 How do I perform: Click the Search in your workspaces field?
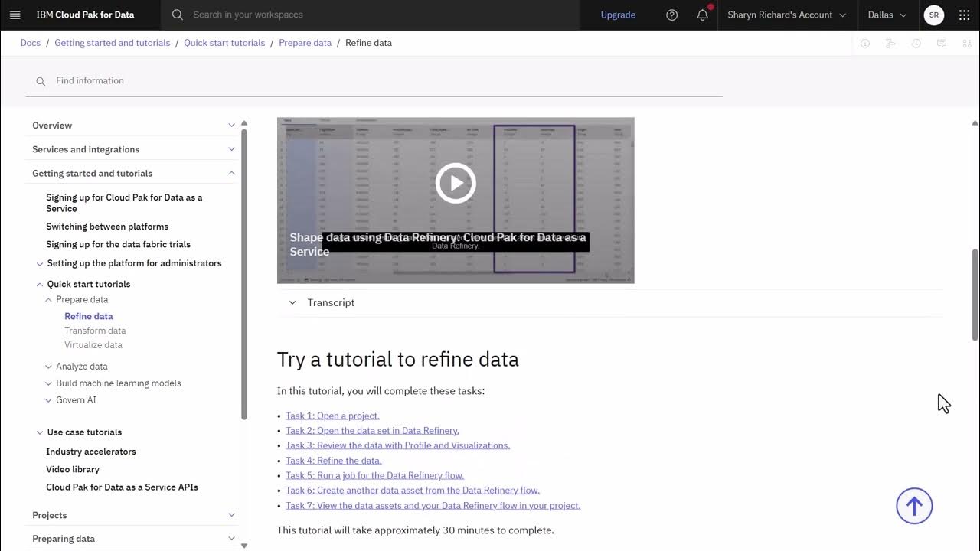(370, 15)
